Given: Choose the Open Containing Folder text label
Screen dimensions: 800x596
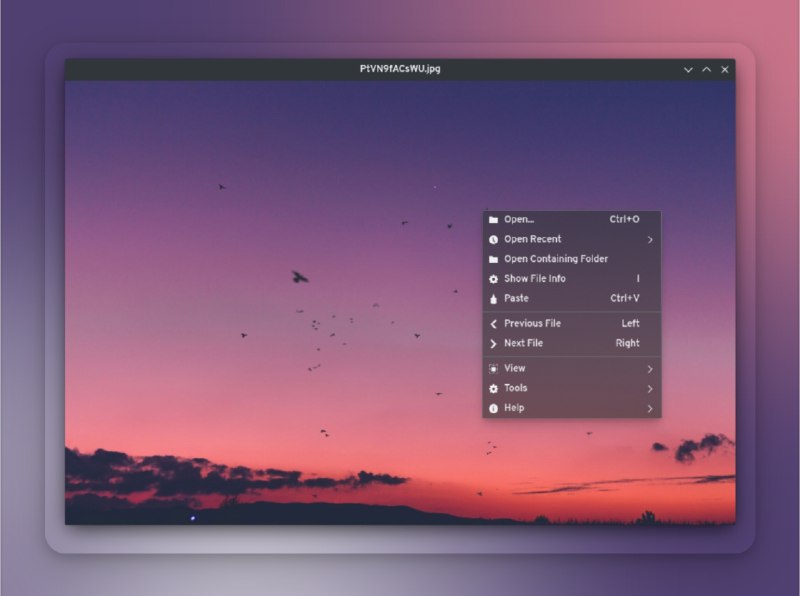Looking at the screenshot, I should 555,259.
